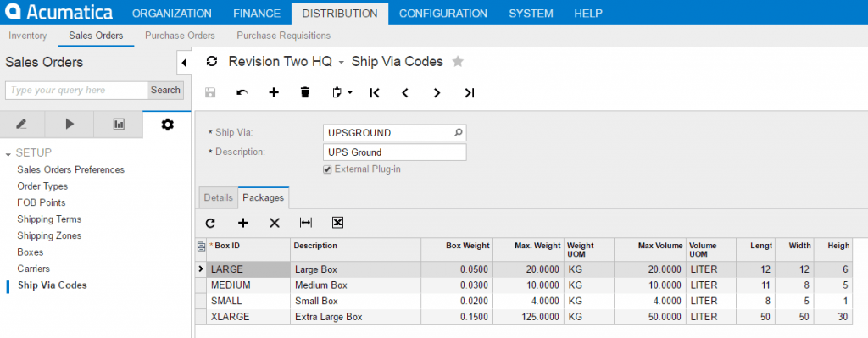Screen dimensions: 868x338
Task: Delete the selected package row
Action: 275,223
